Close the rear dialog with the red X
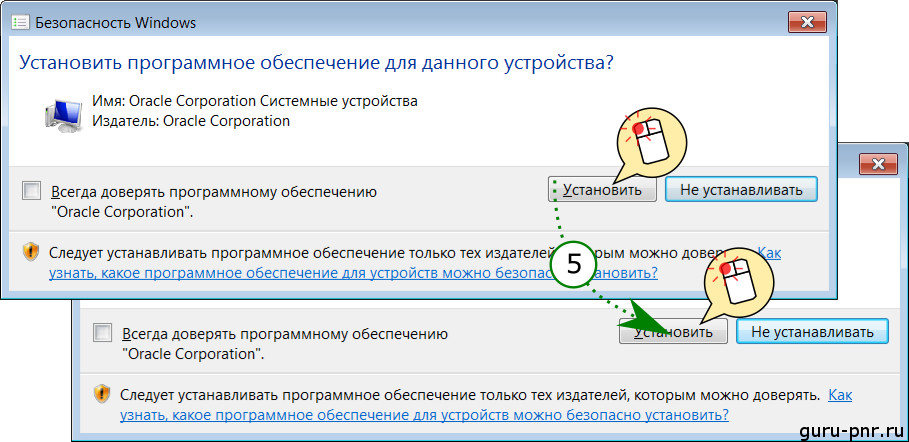Screen dimensions: 909x442 tap(878, 163)
